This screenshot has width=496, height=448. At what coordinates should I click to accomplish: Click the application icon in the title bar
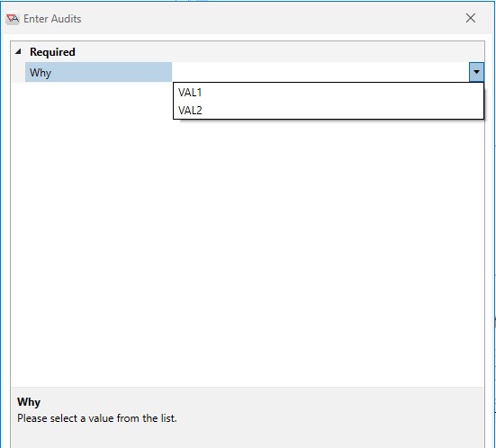13,19
